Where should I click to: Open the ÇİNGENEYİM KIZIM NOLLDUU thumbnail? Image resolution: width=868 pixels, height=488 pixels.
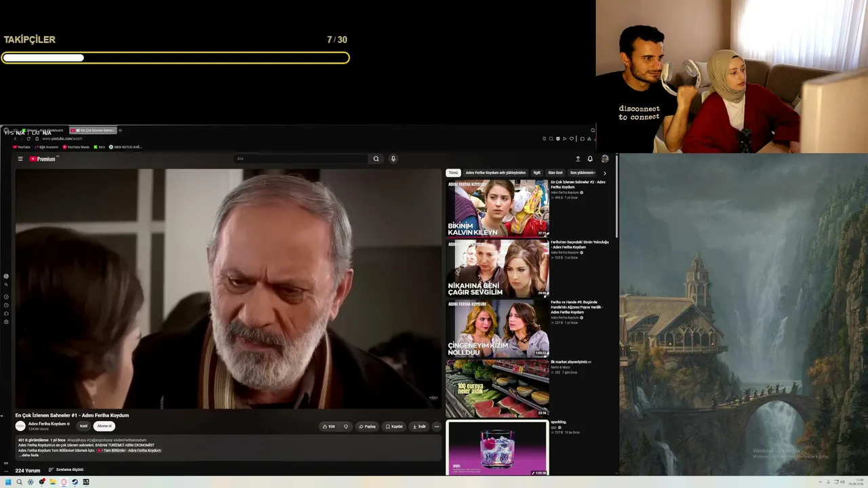click(x=497, y=329)
